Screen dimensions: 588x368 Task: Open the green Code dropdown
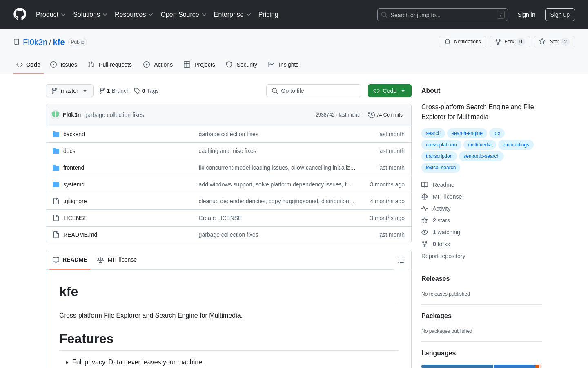point(390,91)
